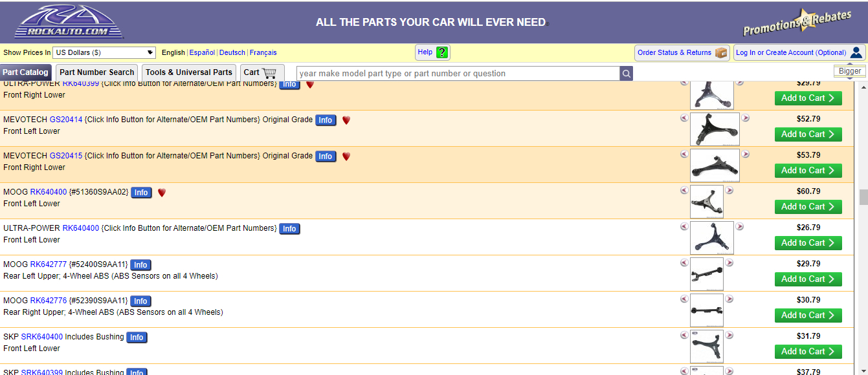This screenshot has width=868, height=375.
Task: Favorite MOOG RK640400 with the heart icon
Action: click(162, 193)
